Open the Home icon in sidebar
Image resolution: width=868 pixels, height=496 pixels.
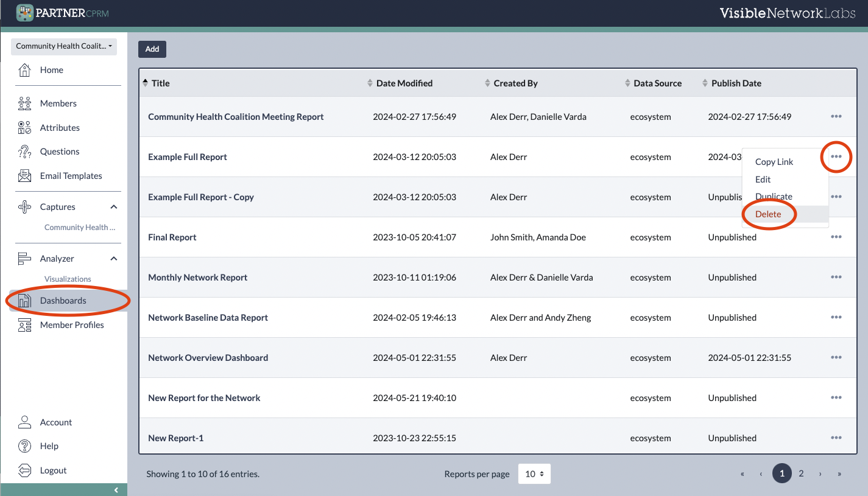pos(24,70)
